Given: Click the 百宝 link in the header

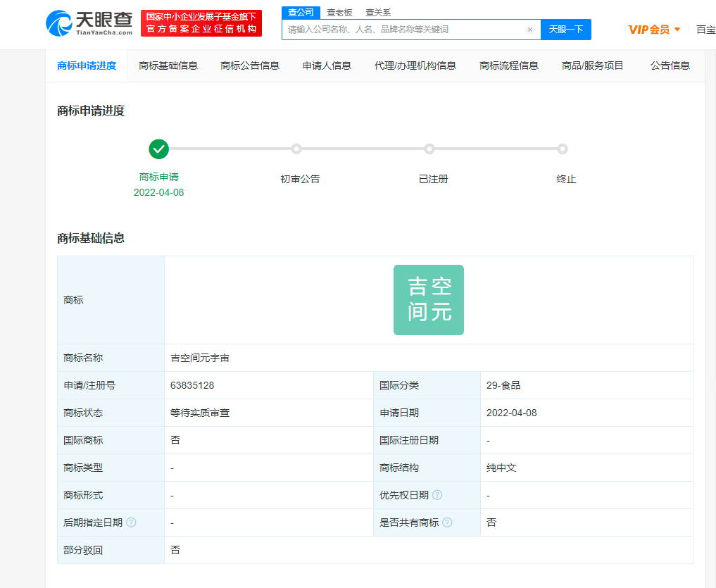Looking at the screenshot, I should click(705, 30).
